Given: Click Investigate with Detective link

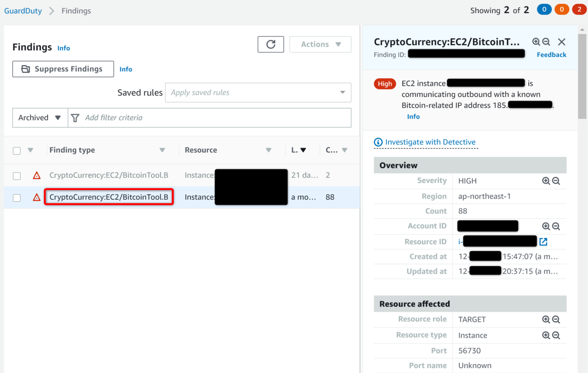Looking at the screenshot, I should [430, 142].
